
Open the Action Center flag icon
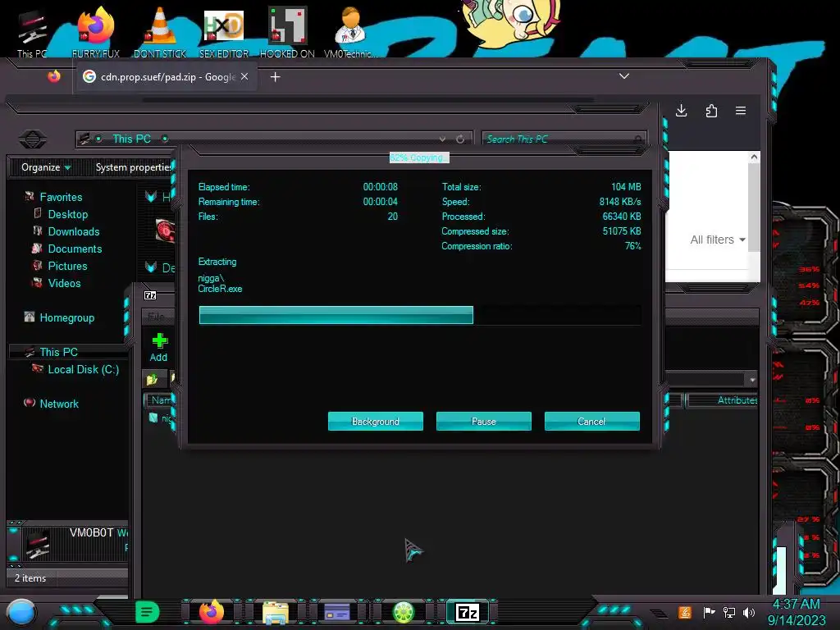pos(709,612)
